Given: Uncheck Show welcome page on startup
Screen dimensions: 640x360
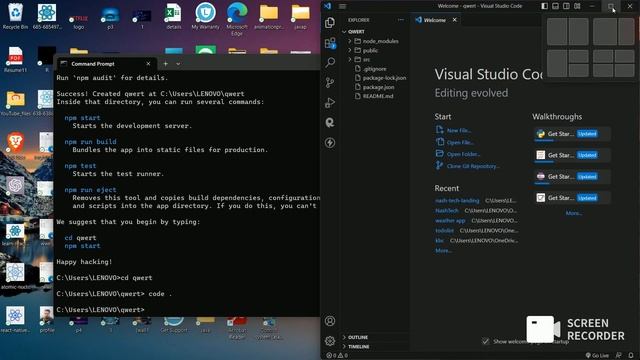Looking at the screenshot, I should (485, 341).
